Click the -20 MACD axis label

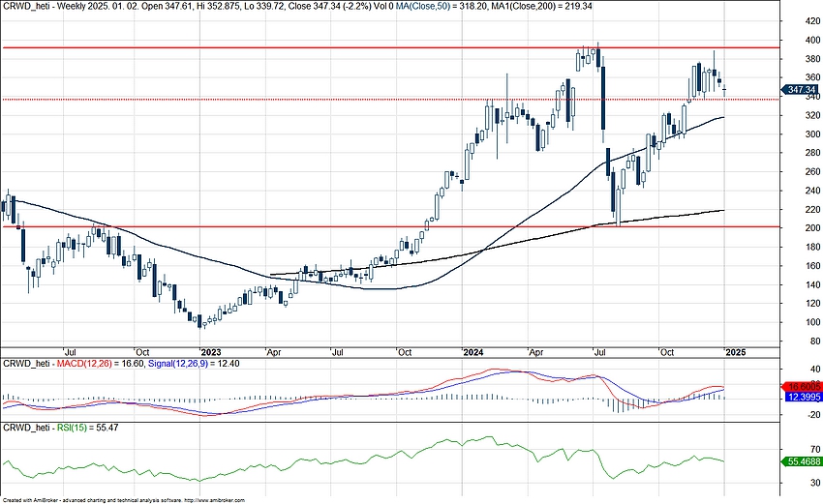[x=812, y=414]
